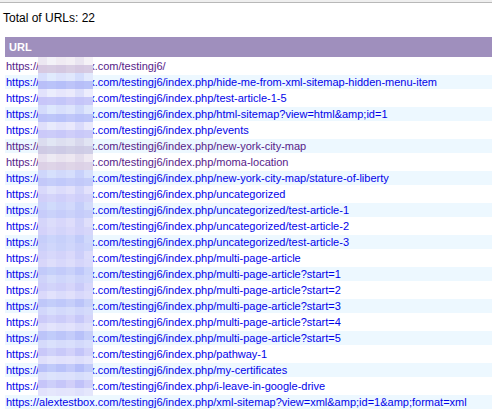Open the testingj6/ root URL link
The width and height of the screenshot is (492, 411).
pos(86,66)
